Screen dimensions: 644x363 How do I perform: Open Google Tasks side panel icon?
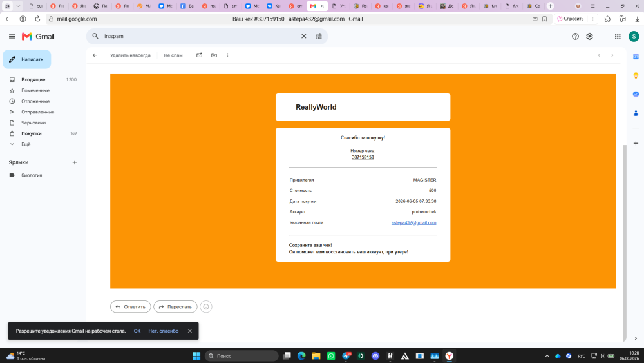click(636, 94)
